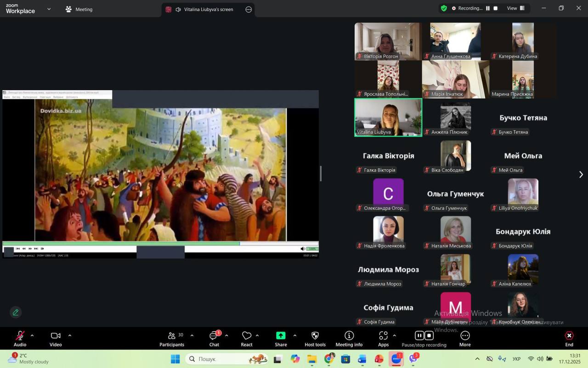Image resolution: width=588 pixels, height=368 pixels.
Task: Expand the audio options arrow
Action: click(x=32, y=335)
